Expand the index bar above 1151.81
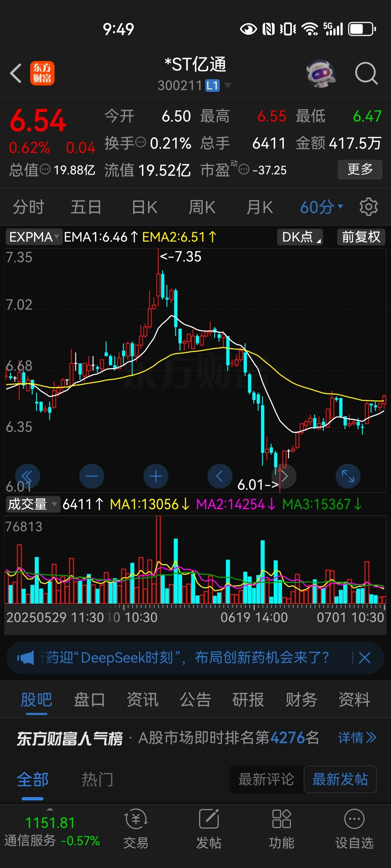Viewport: 391px width, 868px height. pyautogui.click(x=50, y=809)
